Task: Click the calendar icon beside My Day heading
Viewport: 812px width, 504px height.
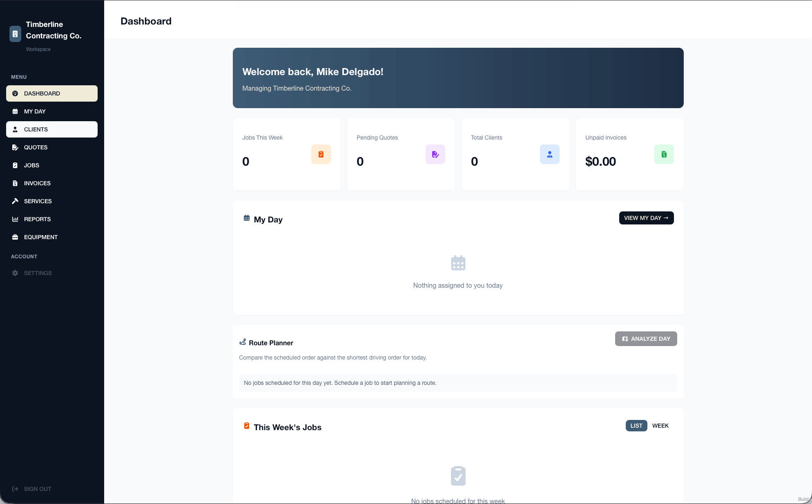Action: pyautogui.click(x=247, y=218)
